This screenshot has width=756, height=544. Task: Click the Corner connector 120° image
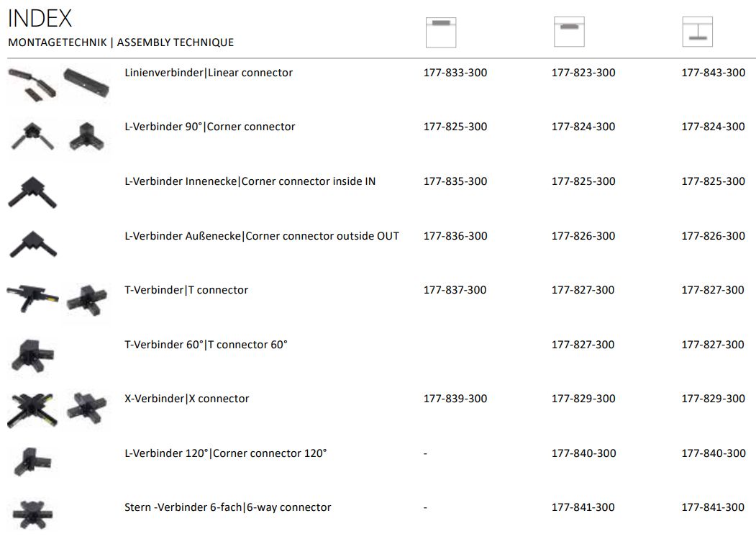(32, 461)
